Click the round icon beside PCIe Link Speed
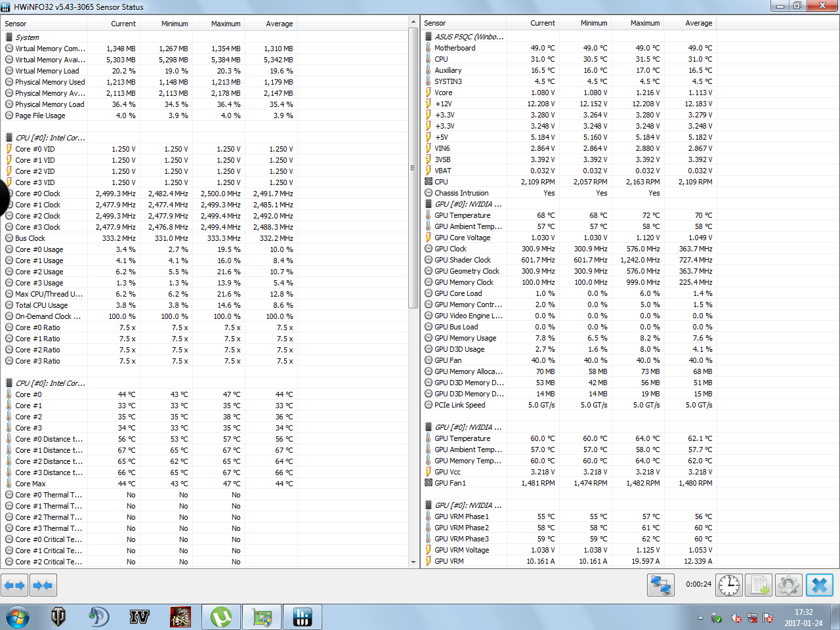The width and height of the screenshot is (840, 630). coord(429,405)
